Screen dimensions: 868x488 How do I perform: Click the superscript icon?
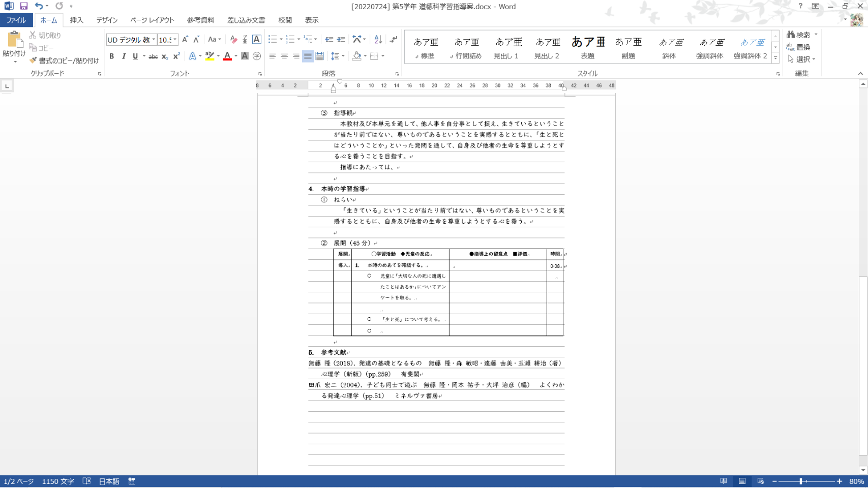point(176,56)
